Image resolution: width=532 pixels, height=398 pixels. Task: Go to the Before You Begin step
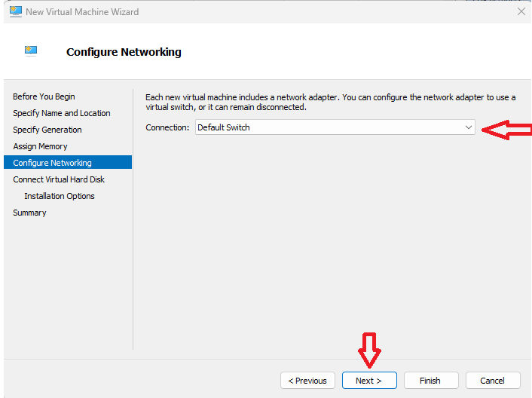[x=44, y=96]
